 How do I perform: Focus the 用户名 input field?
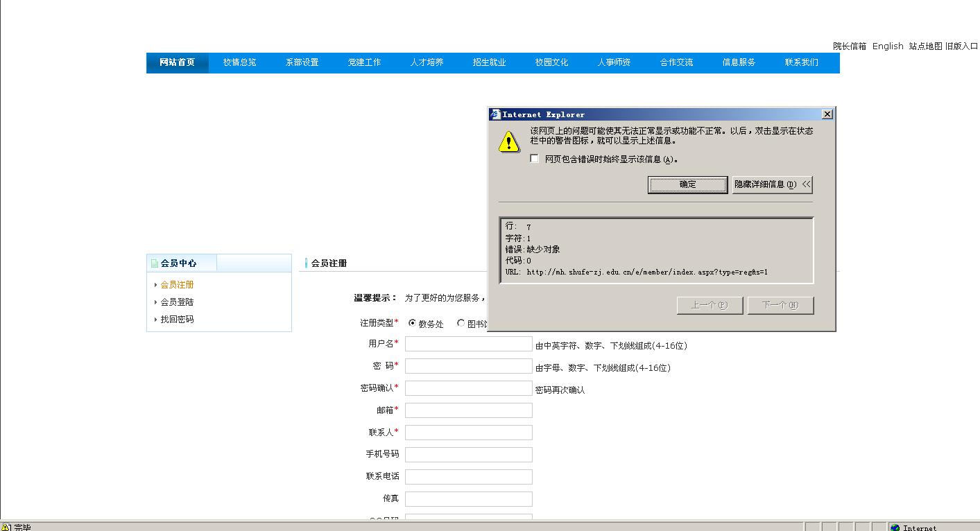coord(469,344)
